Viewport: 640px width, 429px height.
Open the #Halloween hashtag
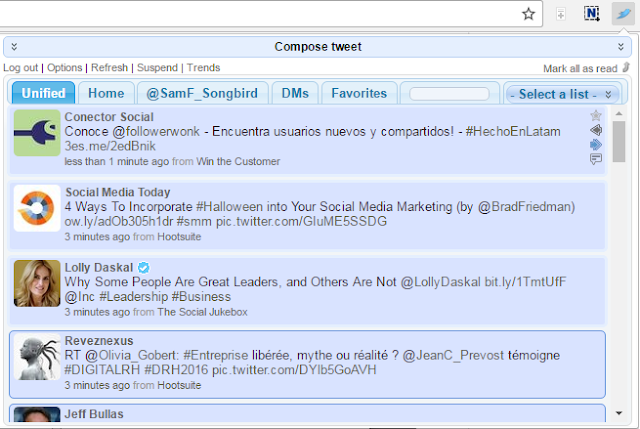pos(229,207)
